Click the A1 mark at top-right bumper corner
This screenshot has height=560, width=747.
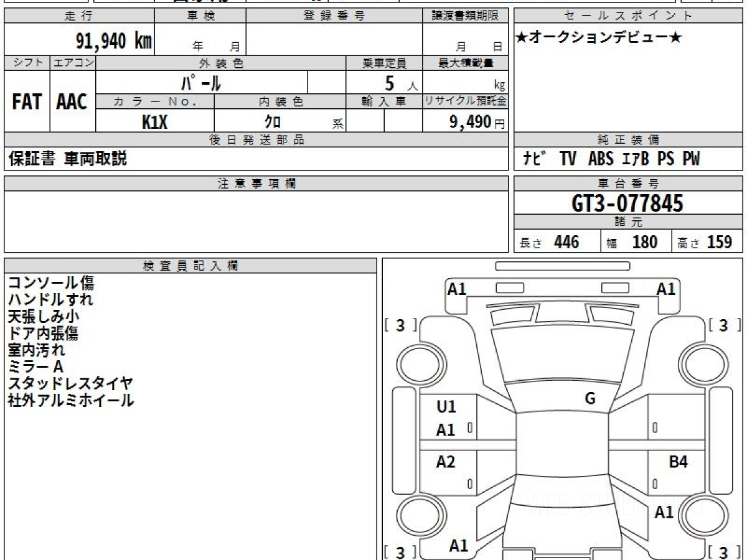coord(666,289)
